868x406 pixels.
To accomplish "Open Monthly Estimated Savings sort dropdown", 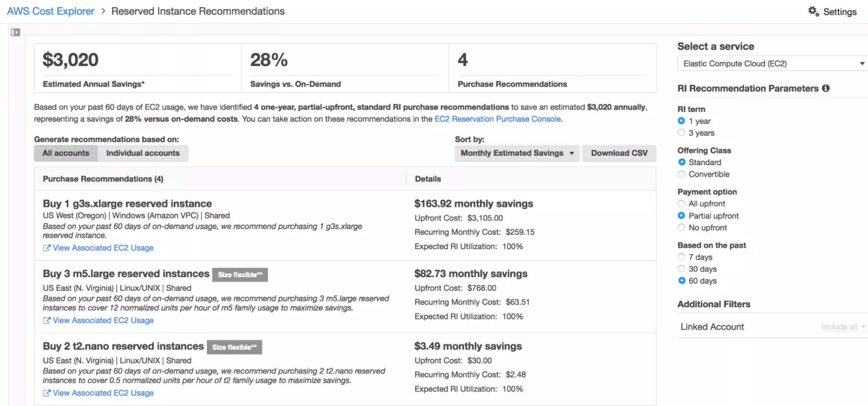I will pos(517,153).
